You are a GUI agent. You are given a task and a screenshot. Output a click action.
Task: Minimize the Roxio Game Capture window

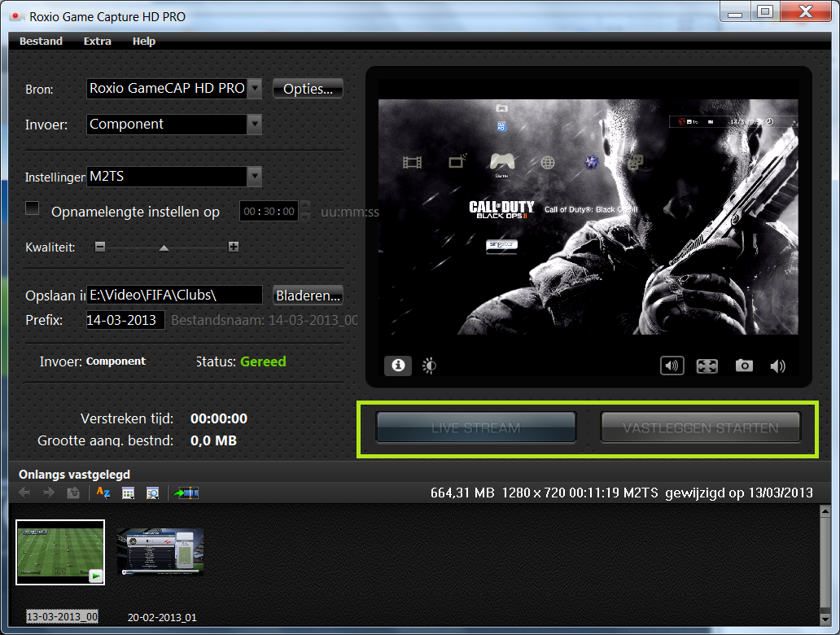734,11
